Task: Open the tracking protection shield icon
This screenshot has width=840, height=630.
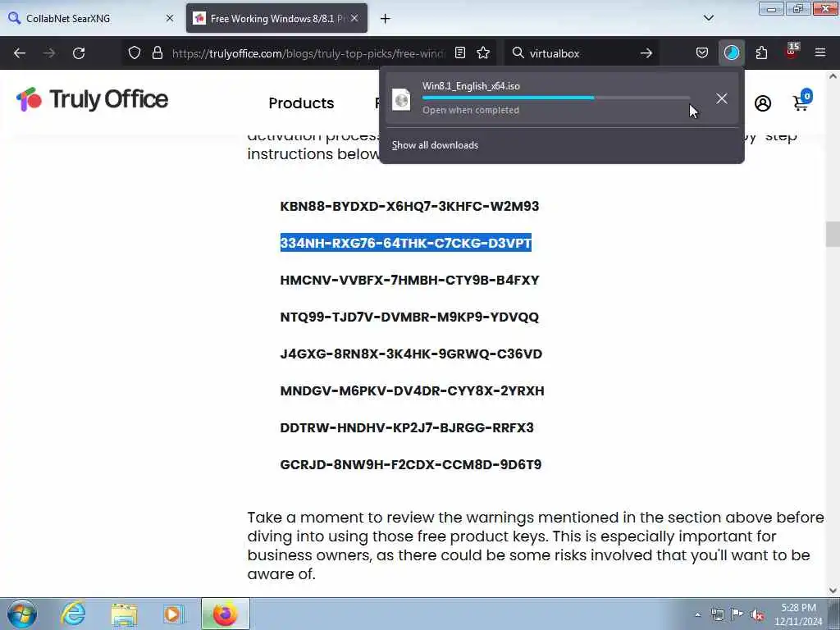Action: (x=135, y=53)
